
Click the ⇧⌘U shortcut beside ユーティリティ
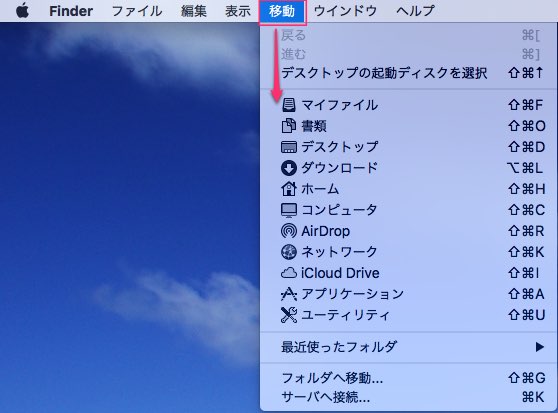527,315
